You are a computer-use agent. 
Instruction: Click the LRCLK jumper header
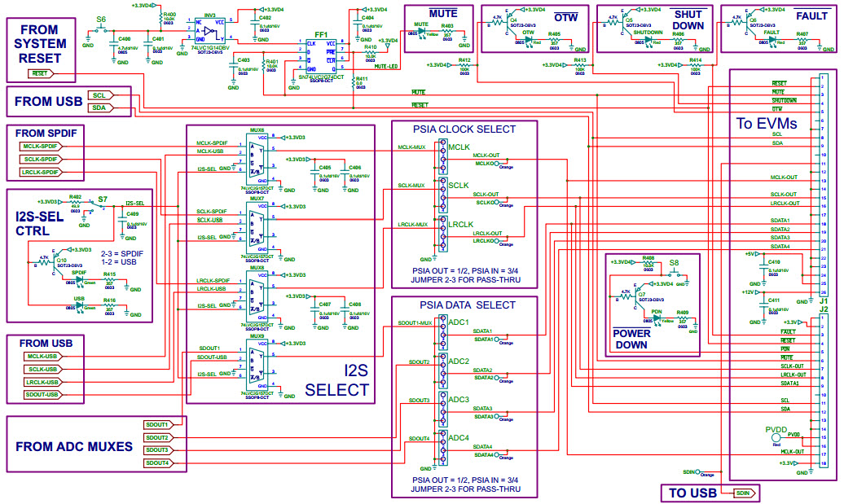442,236
